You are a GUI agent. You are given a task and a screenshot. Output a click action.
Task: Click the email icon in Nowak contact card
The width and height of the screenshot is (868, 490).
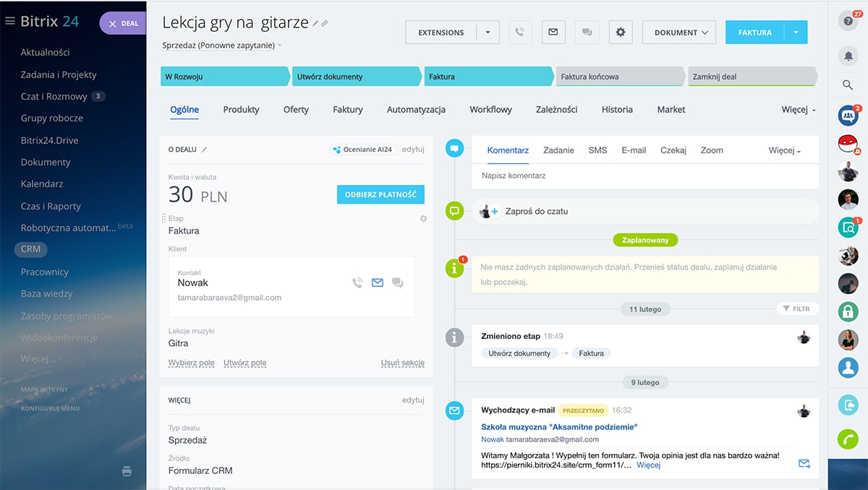coord(377,283)
